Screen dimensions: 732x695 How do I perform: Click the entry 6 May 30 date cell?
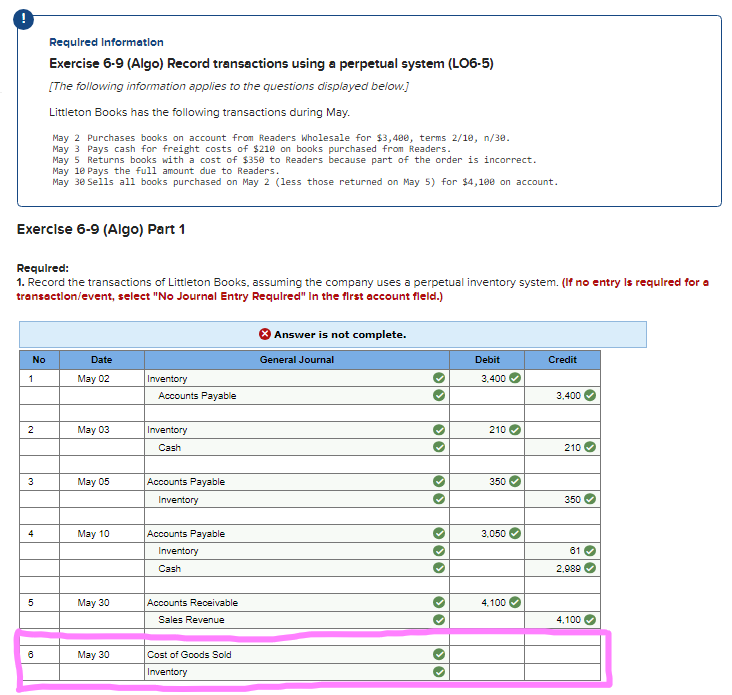pos(102,654)
